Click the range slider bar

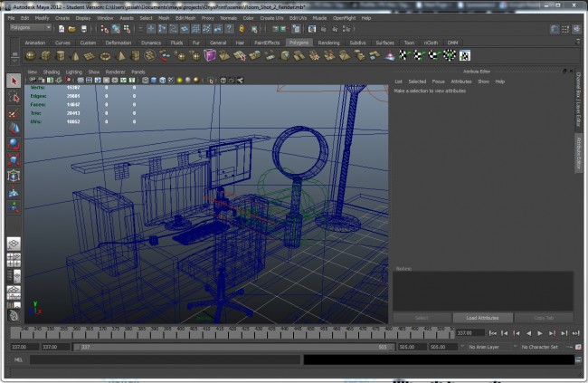point(234,347)
